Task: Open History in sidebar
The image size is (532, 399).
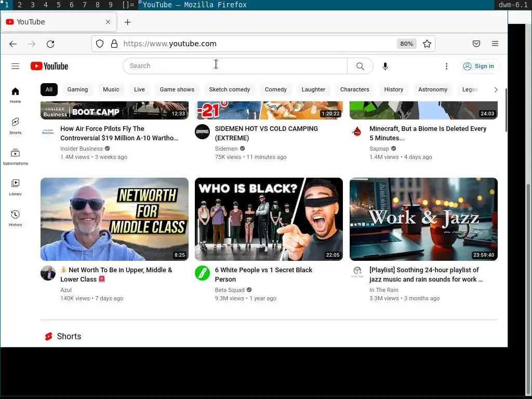Action: pos(15,218)
